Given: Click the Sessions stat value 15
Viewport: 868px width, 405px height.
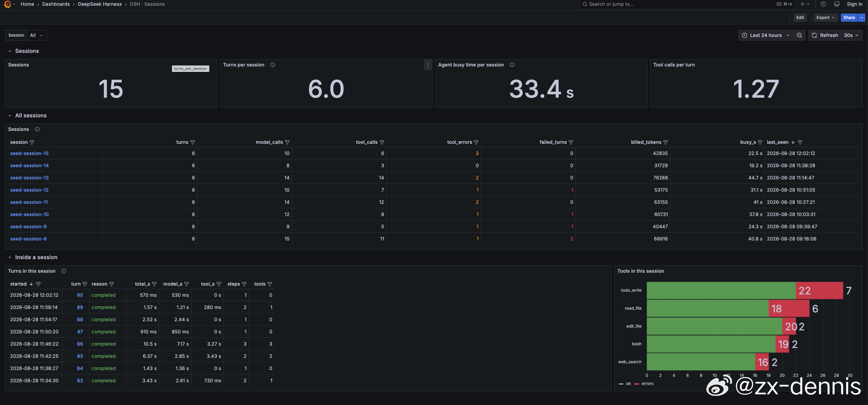Looking at the screenshot, I should (111, 89).
